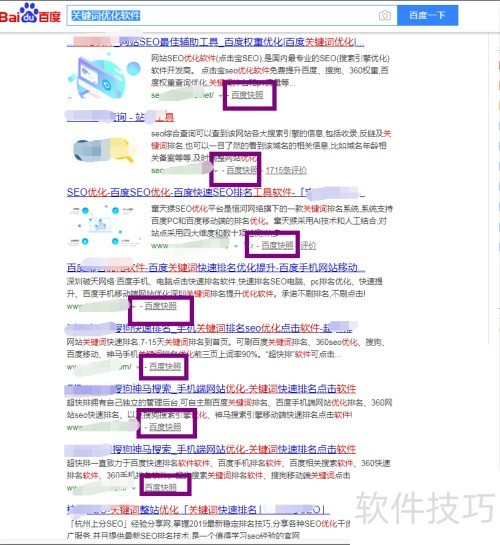Open 百度快照 for the 7-15天关键词排名到首页 result
Screen dimensions: 500x545
pyautogui.click(x=165, y=367)
